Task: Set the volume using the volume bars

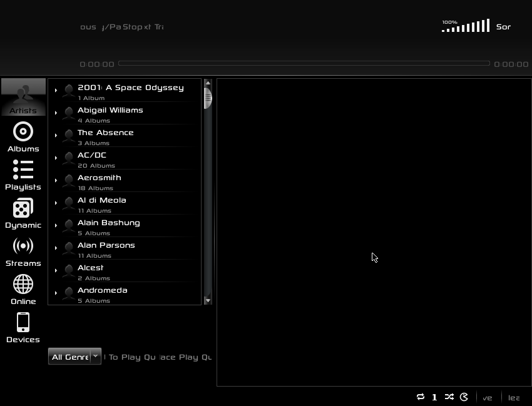Action: coord(466,25)
